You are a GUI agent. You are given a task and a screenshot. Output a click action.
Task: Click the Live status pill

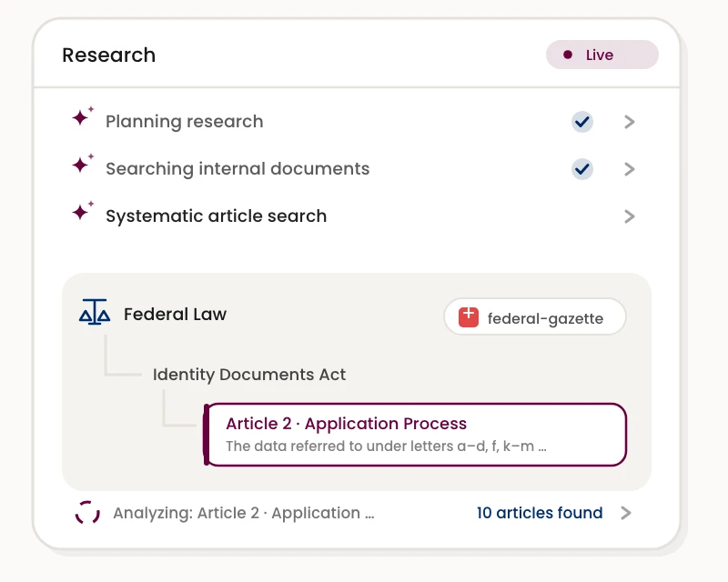pyautogui.click(x=602, y=55)
